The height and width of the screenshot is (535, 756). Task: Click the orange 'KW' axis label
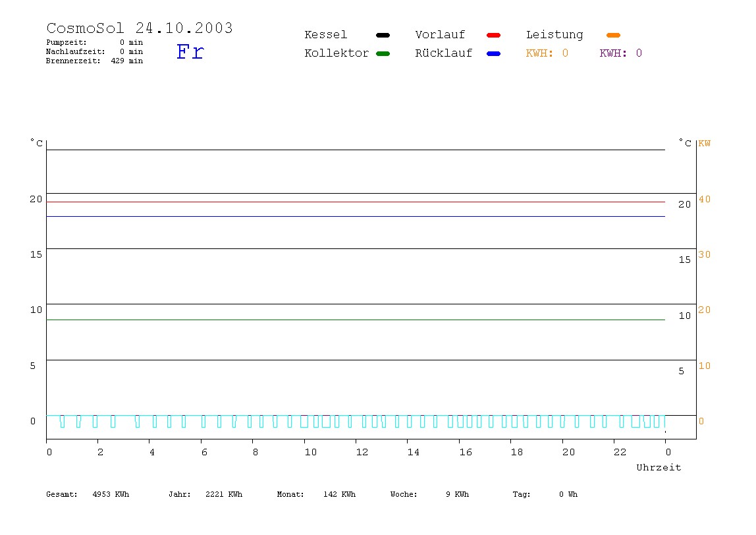[705, 143]
